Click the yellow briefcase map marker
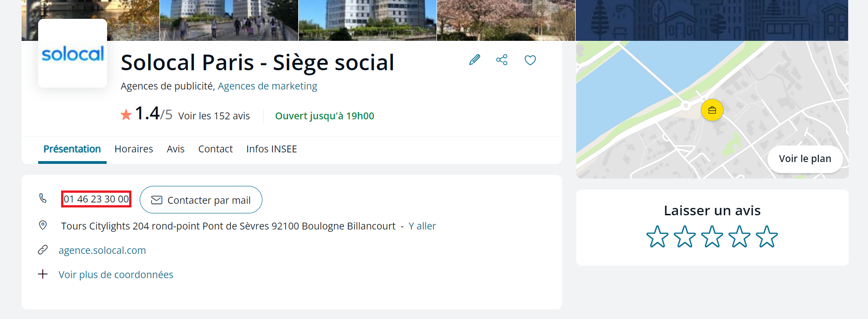Image resolution: width=868 pixels, height=319 pixels. coord(712,110)
